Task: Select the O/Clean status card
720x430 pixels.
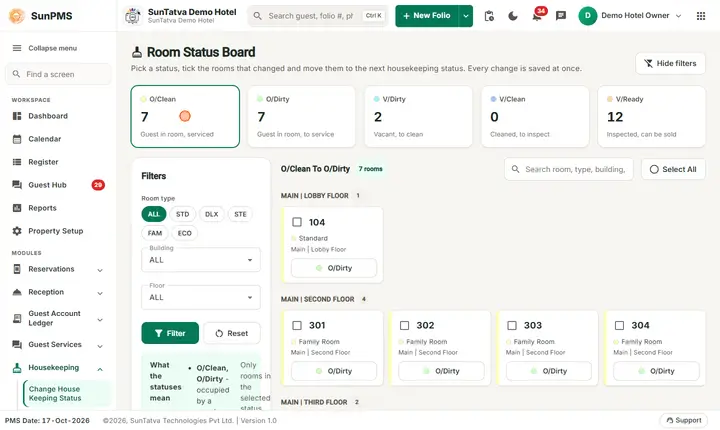Action: coord(185,116)
